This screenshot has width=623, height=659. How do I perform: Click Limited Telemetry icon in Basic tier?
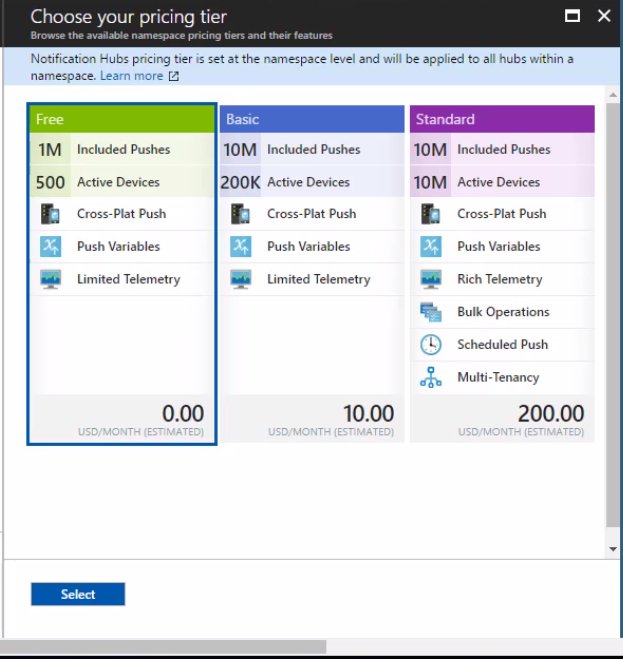pos(240,279)
